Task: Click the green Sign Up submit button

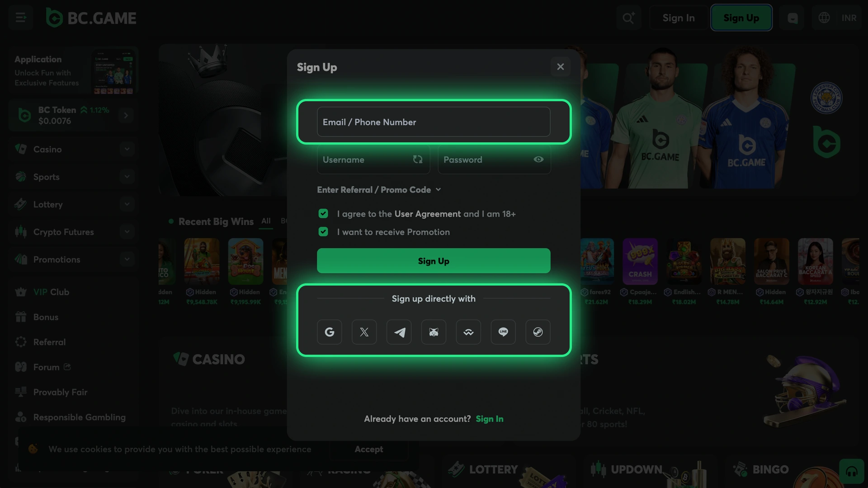Action: (434, 261)
